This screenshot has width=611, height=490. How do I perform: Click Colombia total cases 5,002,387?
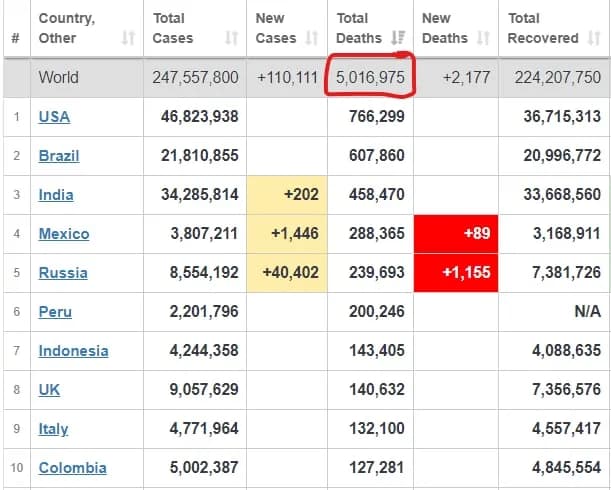(204, 467)
